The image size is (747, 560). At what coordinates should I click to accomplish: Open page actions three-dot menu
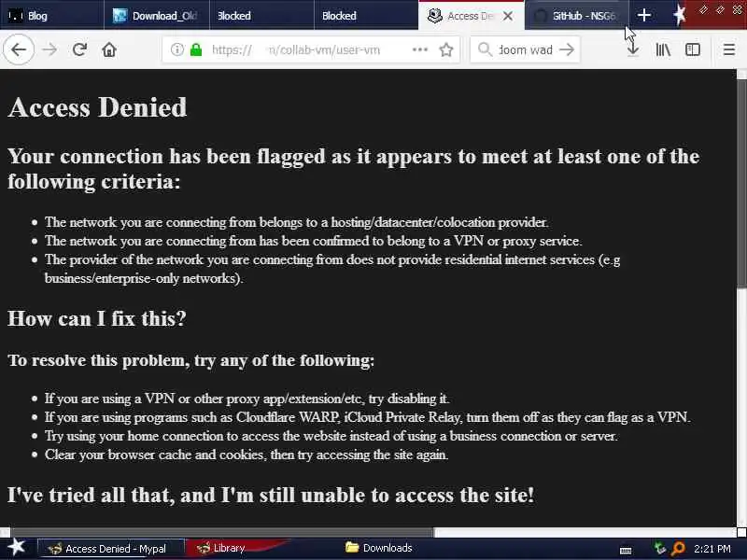[x=419, y=49]
